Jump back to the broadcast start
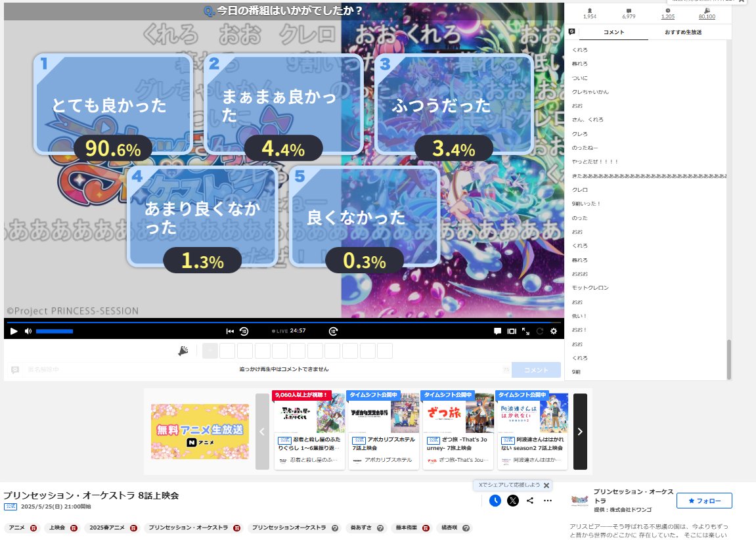Screen dimensions: 756x540 (x=230, y=331)
